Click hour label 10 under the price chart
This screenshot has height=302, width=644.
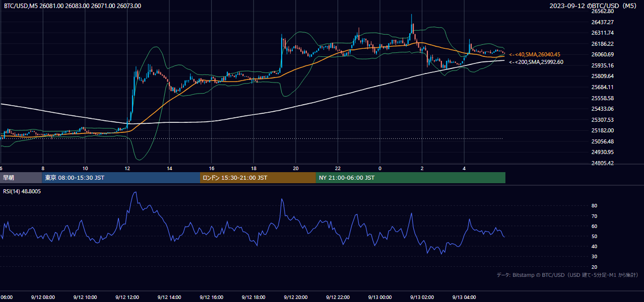click(x=85, y=169)
